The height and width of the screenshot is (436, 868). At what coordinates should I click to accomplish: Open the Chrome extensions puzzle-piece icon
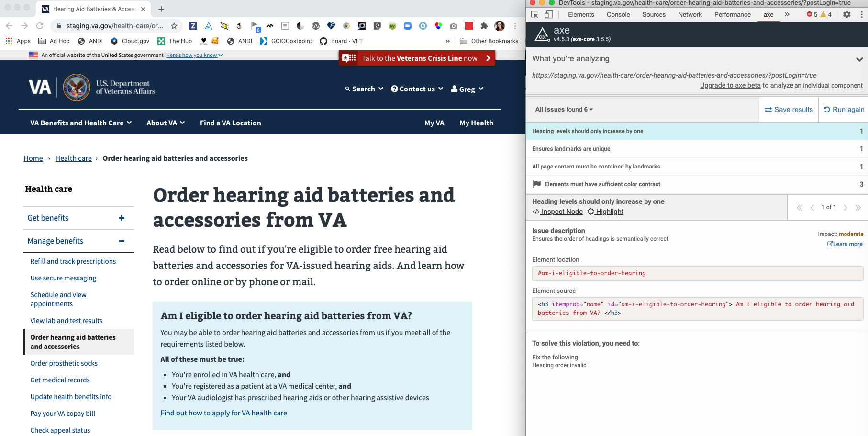[484, 26]
